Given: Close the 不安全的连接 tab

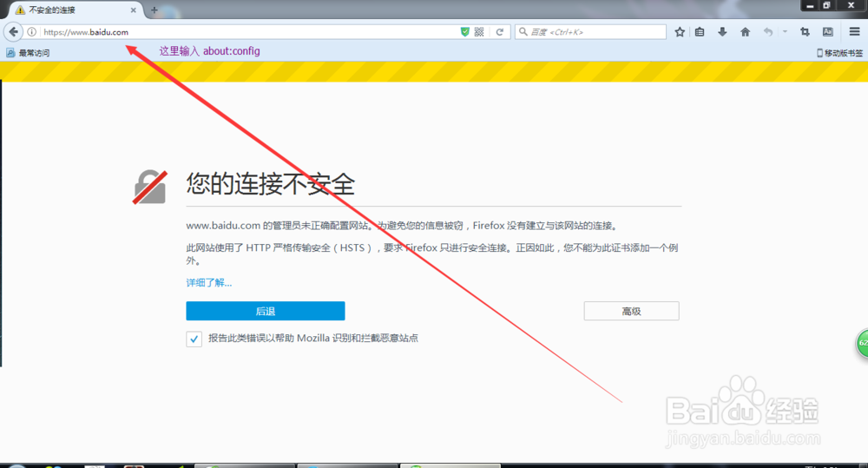Looking at the screenshot, I should (134, 10).
